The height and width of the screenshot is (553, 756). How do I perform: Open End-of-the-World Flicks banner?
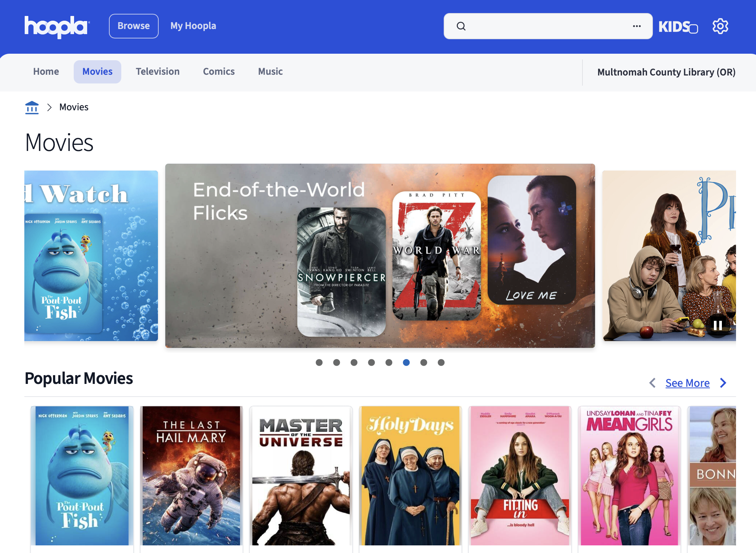click(x=380, y=256)
